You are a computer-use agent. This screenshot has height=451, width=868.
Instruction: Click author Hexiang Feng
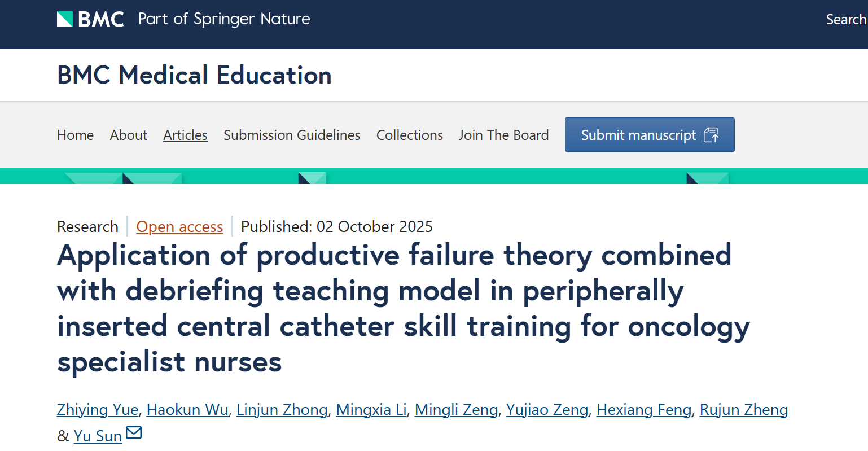tap(643, 410)
